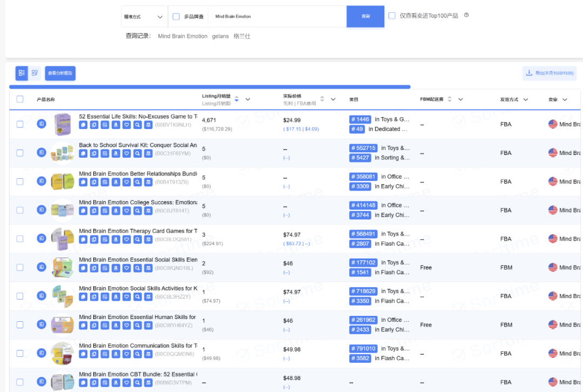
Task: Sort by actual price arrows
Action: click(x=322, y=99)
